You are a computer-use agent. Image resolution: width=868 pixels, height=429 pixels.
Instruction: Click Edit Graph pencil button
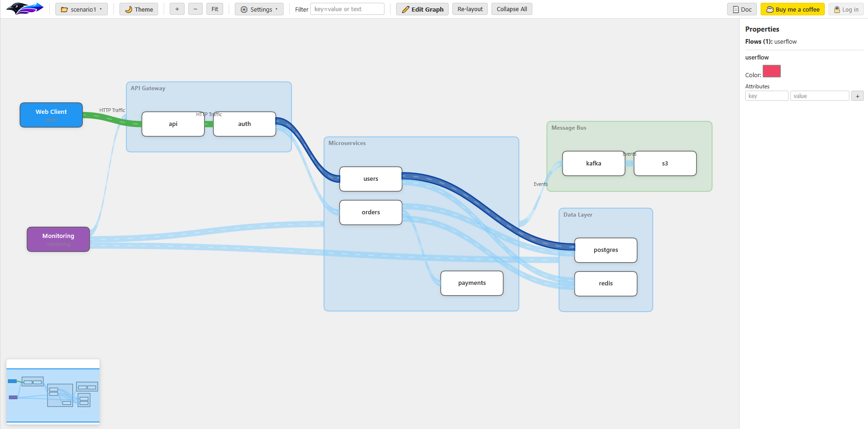422,9
